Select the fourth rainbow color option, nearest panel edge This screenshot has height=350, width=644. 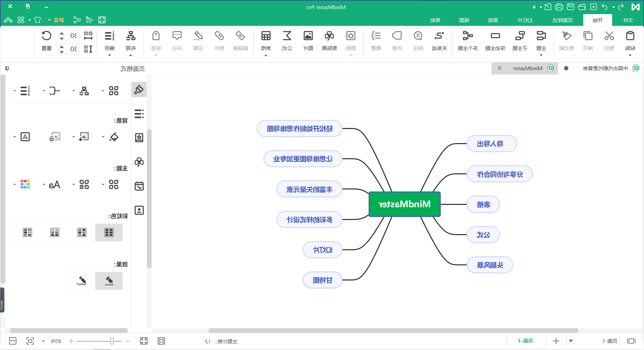pos(28,232)
